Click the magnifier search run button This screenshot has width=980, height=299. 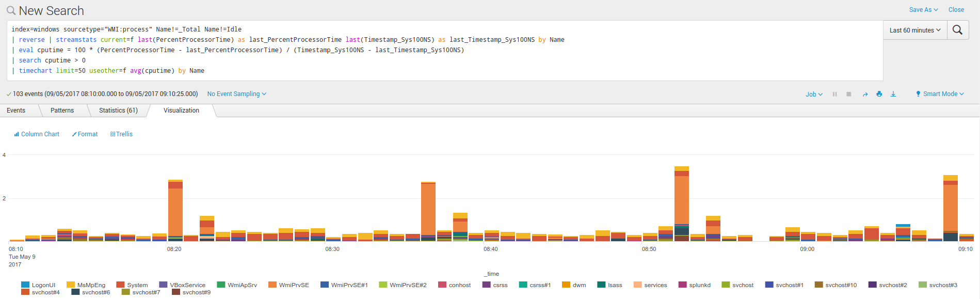957,30
